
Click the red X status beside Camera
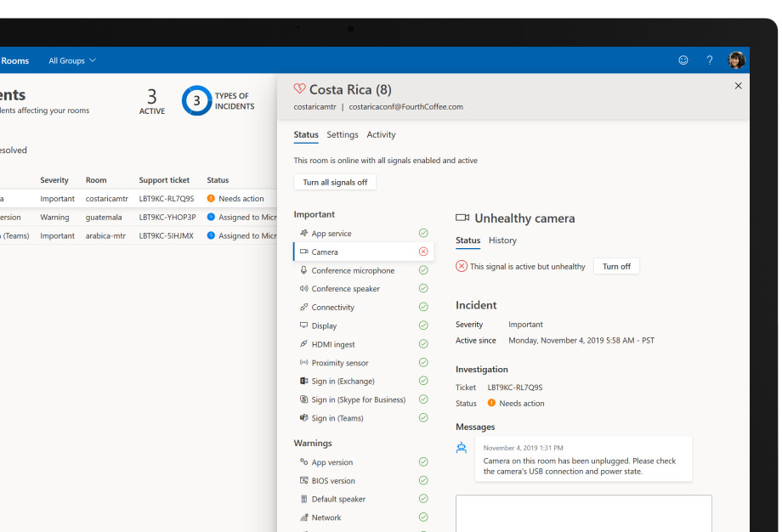click(423, 252)
